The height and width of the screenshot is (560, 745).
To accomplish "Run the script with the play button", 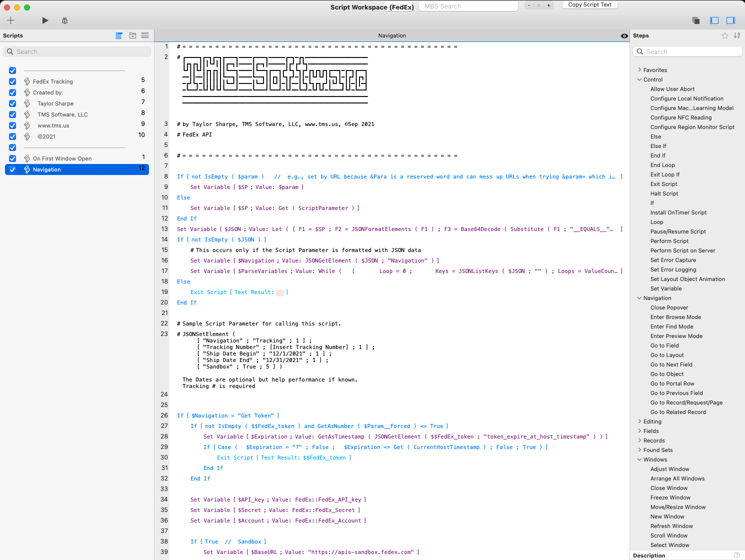I will click(45, 20).
